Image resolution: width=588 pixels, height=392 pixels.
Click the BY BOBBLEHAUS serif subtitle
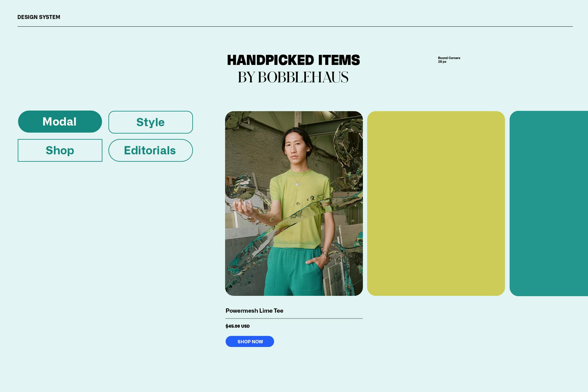point(293,77)
